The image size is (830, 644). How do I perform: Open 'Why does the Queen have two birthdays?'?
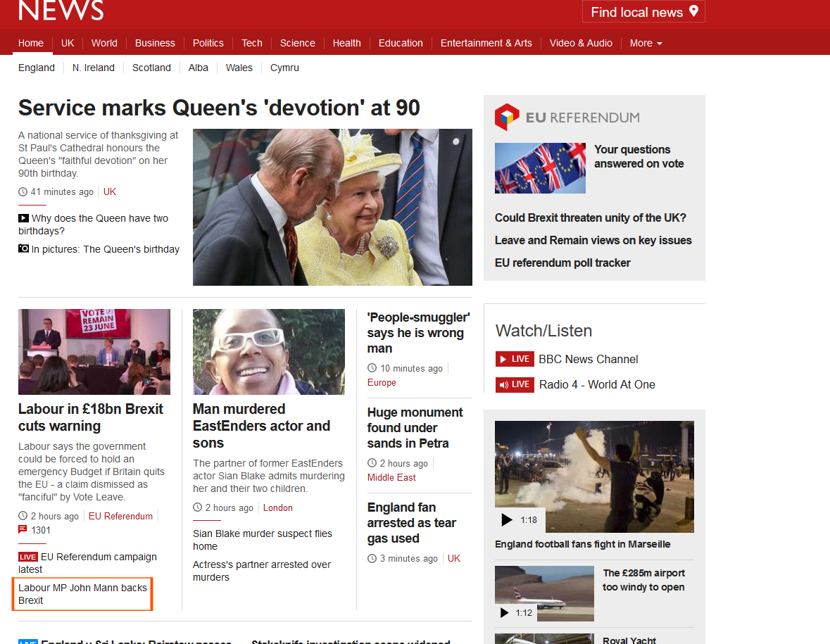[93, 225]
